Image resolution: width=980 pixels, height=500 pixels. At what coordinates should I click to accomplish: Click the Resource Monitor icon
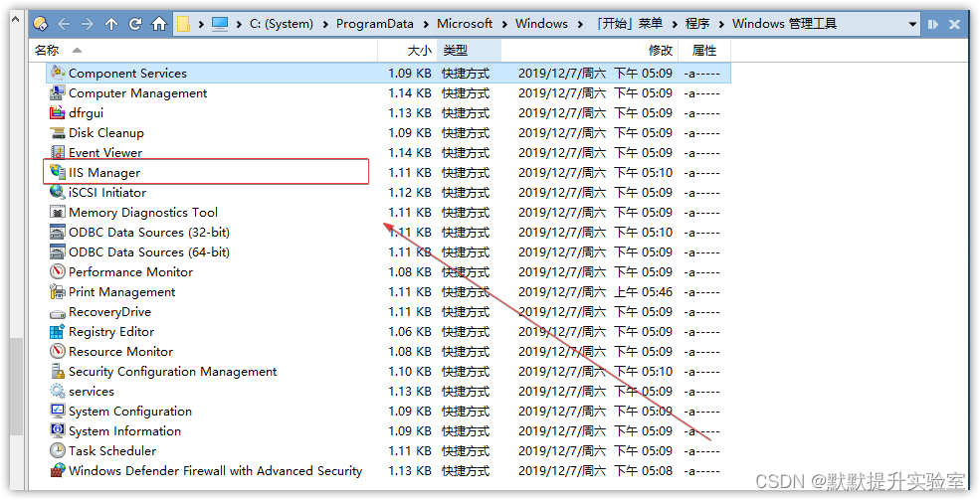pyautogui.click(x=58, y=352)
